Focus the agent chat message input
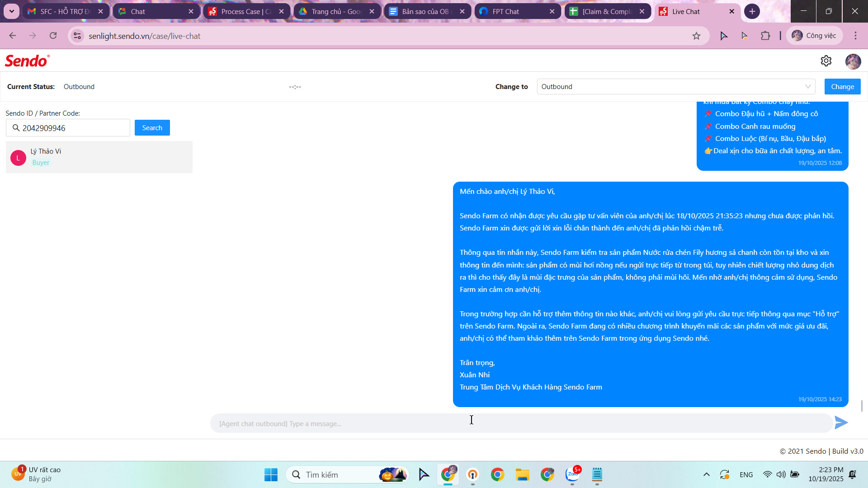Viewport: 868px width, 488px height. click(x=520, y=423)
